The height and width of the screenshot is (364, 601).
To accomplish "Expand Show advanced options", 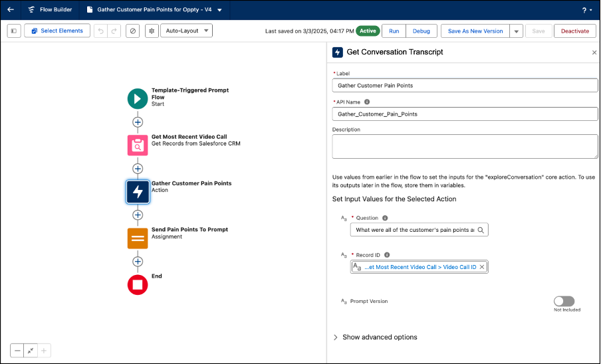I will [x=375, y=337].
